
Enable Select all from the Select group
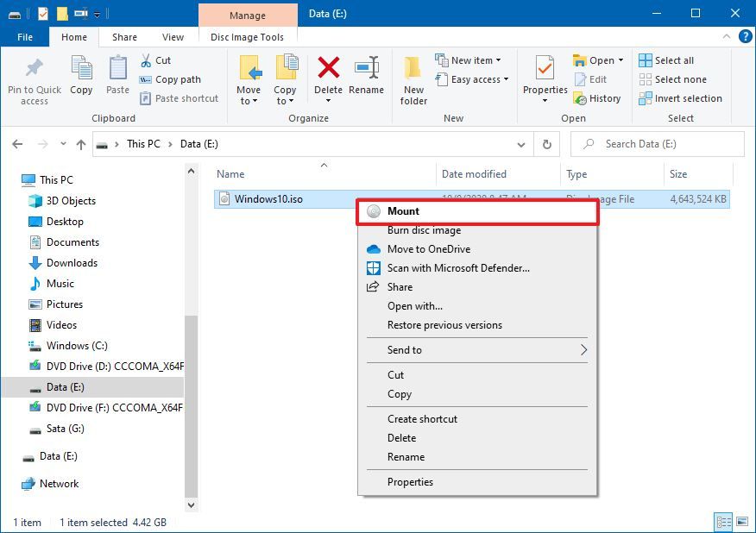[x=671, y=60]
